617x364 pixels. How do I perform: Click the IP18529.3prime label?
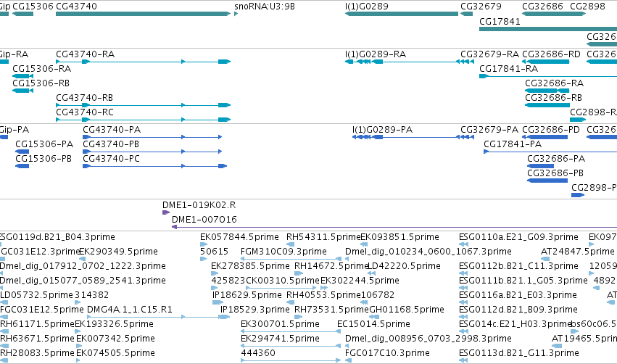coord(255,310)
